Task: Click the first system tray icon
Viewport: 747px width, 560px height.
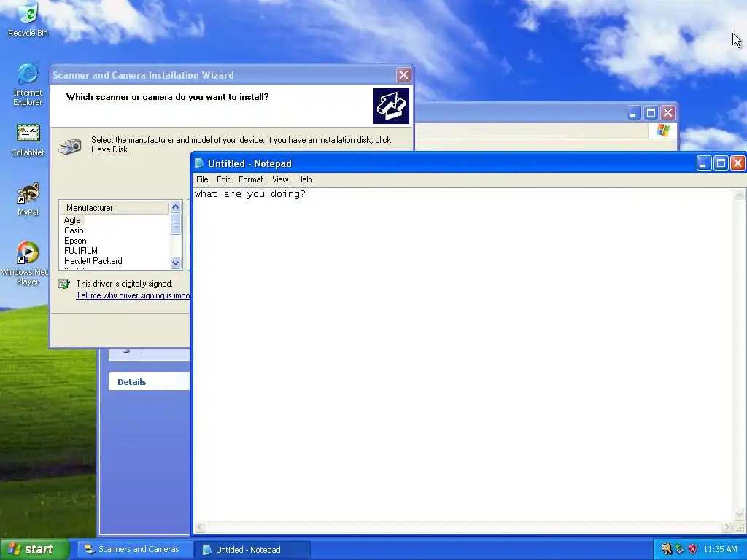Action: (x=666, y=549)
